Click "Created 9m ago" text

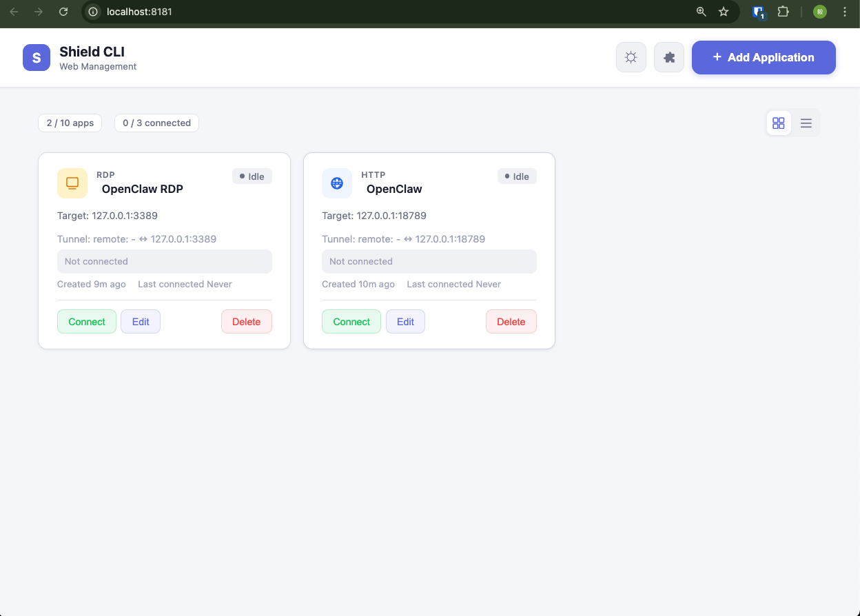[x=92, y=284]
